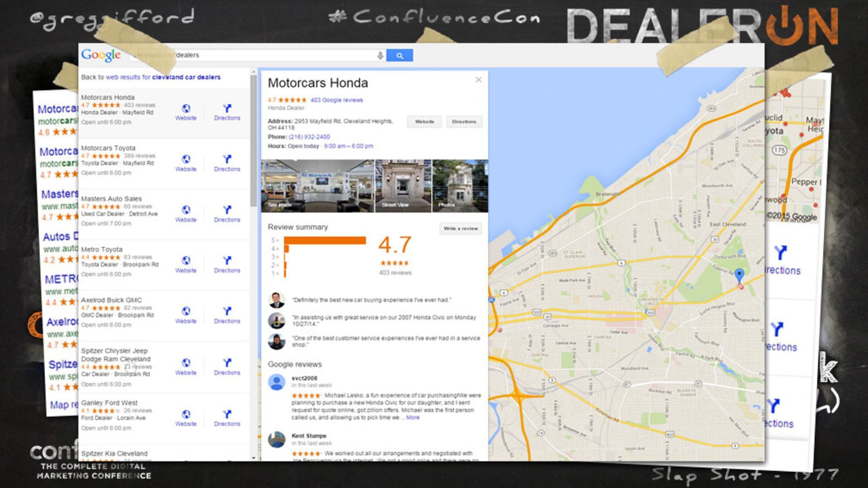Image resolution: width=868 pixels, height=488 pixels.
Task: Click 'More' link in svct2008 review
Action: 412,418
